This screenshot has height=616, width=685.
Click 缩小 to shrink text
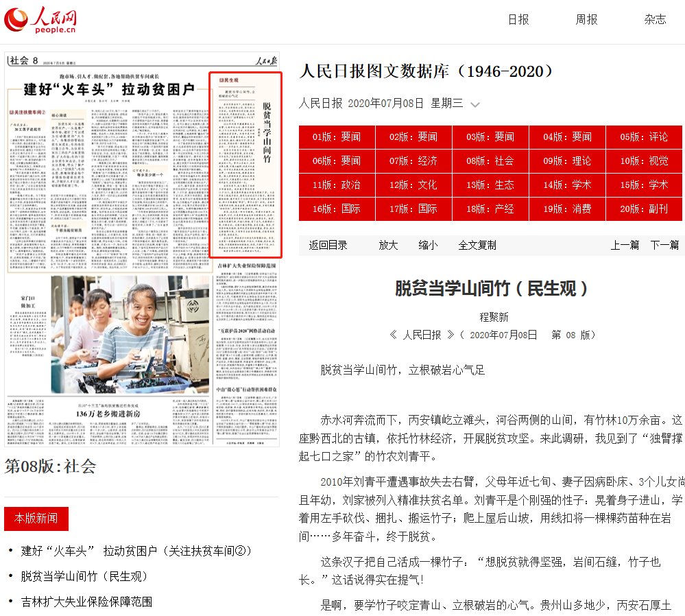[428, 246]
